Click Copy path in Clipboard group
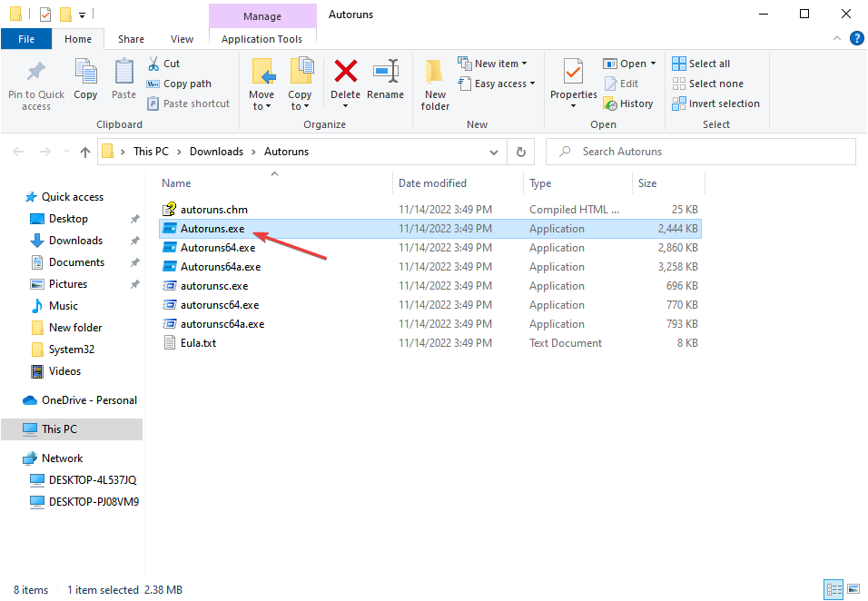The image size is (868, 601). [179, 84]
